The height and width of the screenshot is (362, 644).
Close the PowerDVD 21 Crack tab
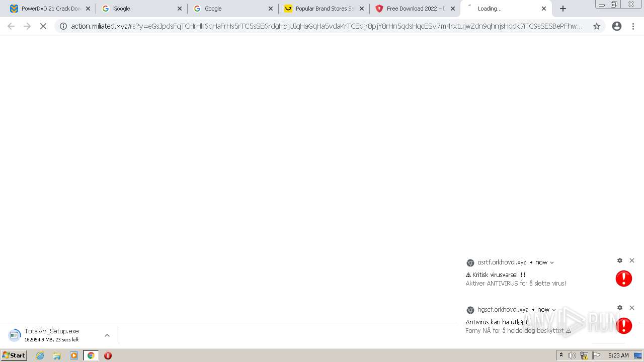[x=88, y=9]
